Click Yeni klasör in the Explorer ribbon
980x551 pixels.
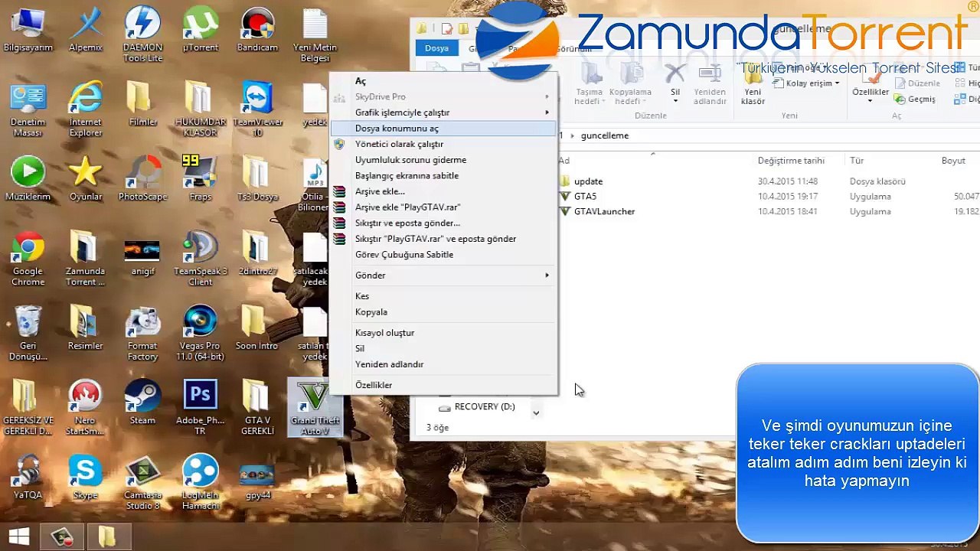tap(753, 85)
